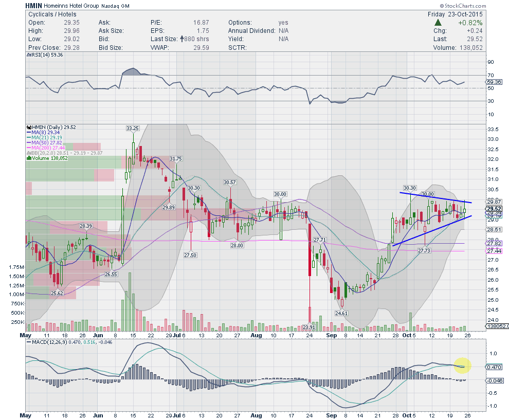Click the VWAP value 29.59
The image size is (509, 420).
click(201, 47)
